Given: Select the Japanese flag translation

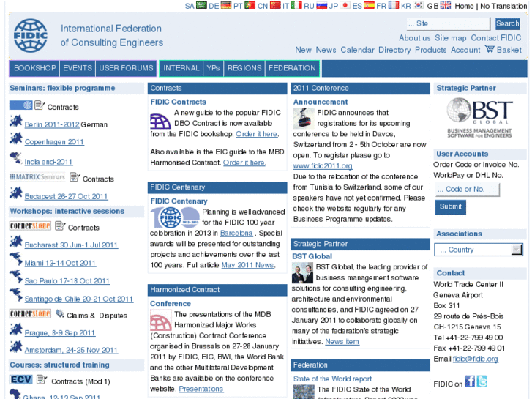Looking at the screenshot, I should pos(345,5).
